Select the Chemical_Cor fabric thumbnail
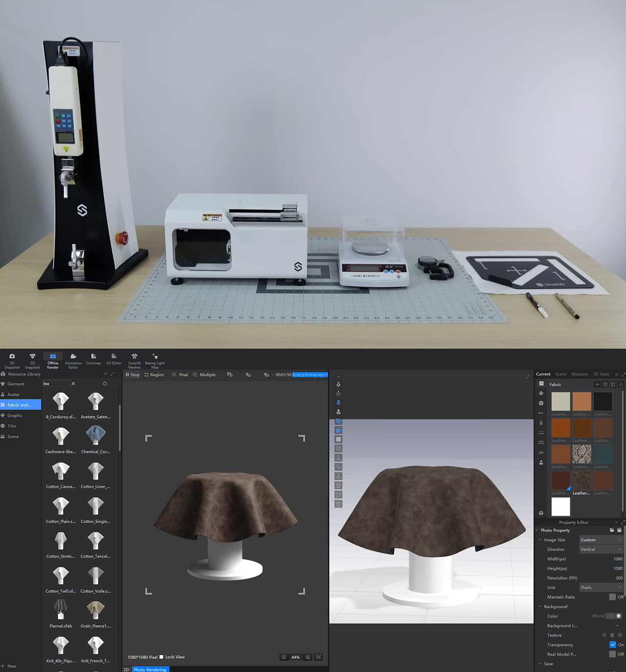626x672 pixels. (x=95, y=436)
